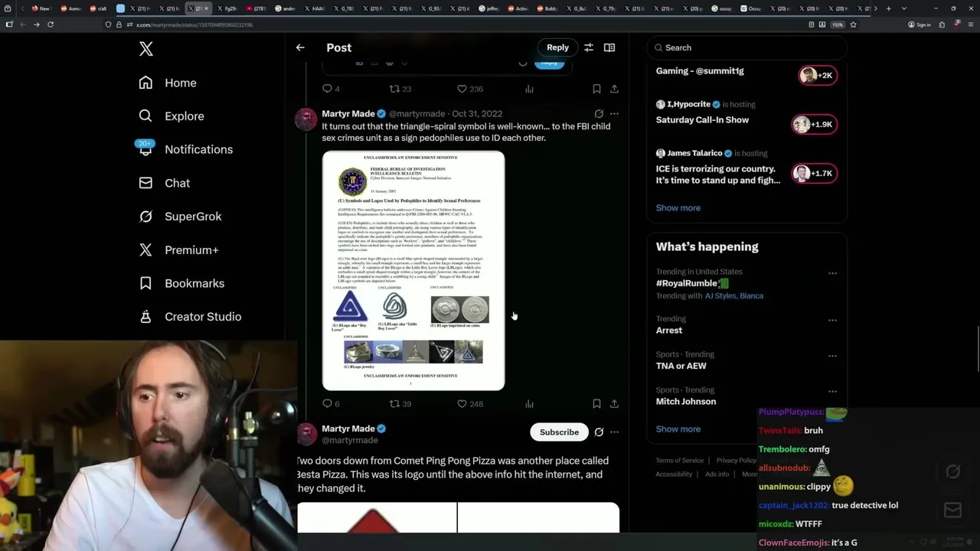Open the reply filter settings icon beside Reply
The width and height of the screenshot is (980, 551).
(x=589, y=47)
